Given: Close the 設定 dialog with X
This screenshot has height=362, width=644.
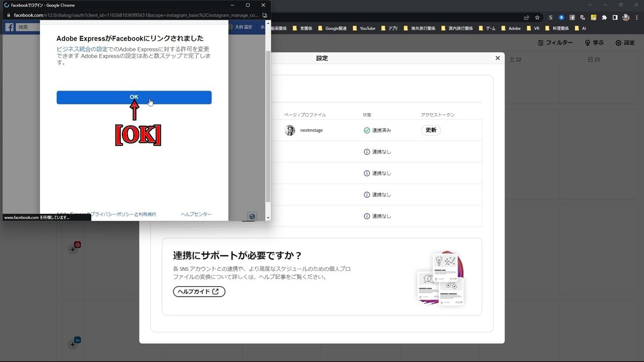Looking at the screenshot, I should coord(497,57).
